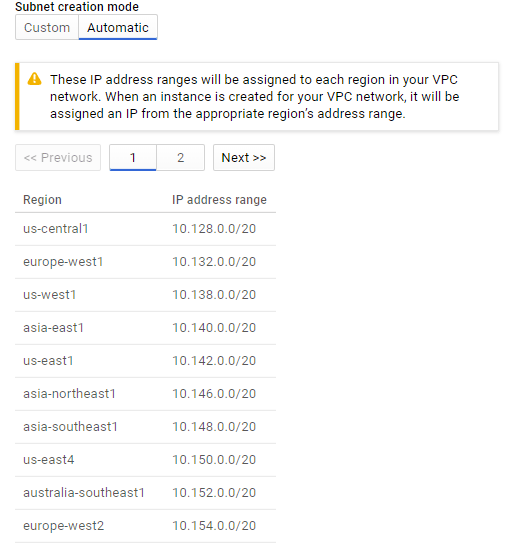Click the Region column header

(42, 200)
